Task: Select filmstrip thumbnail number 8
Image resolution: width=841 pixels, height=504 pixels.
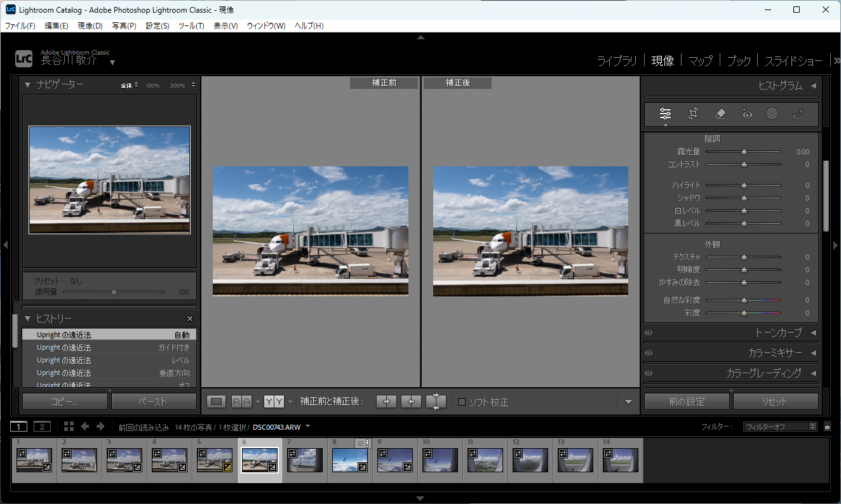Action: (350, 460)
